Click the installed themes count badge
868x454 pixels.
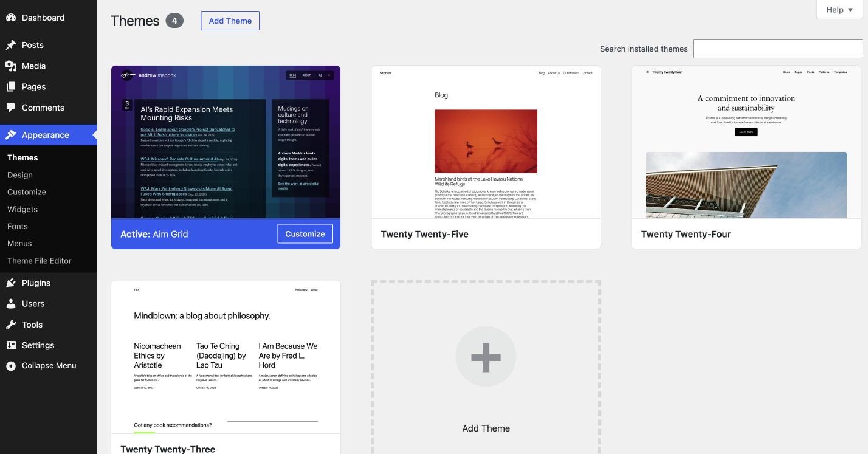tap(174, 21)
